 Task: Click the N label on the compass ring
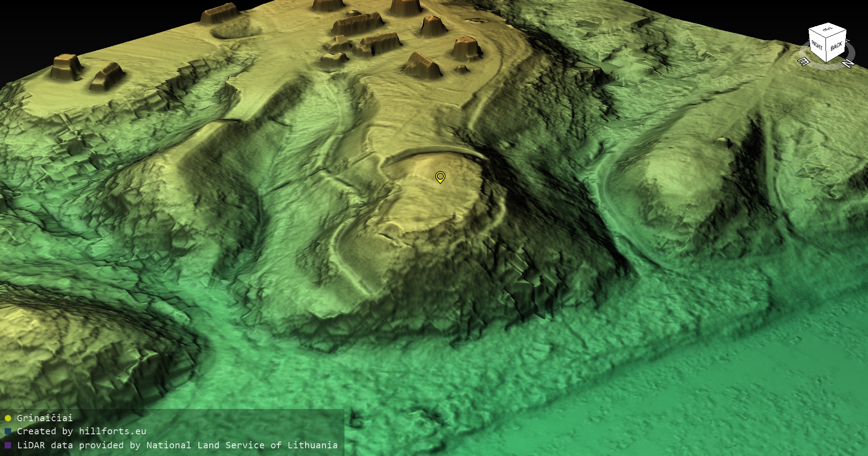pos(849,64)
